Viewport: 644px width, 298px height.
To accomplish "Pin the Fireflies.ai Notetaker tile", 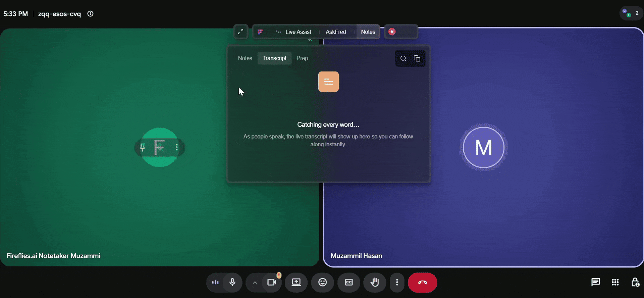I will pos(143,147).
